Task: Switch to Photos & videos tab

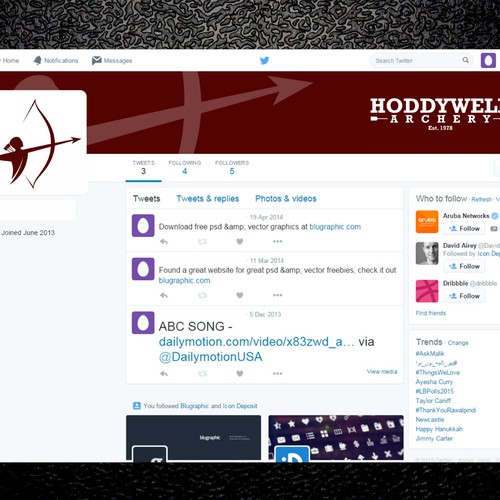Action: (286, 199)
